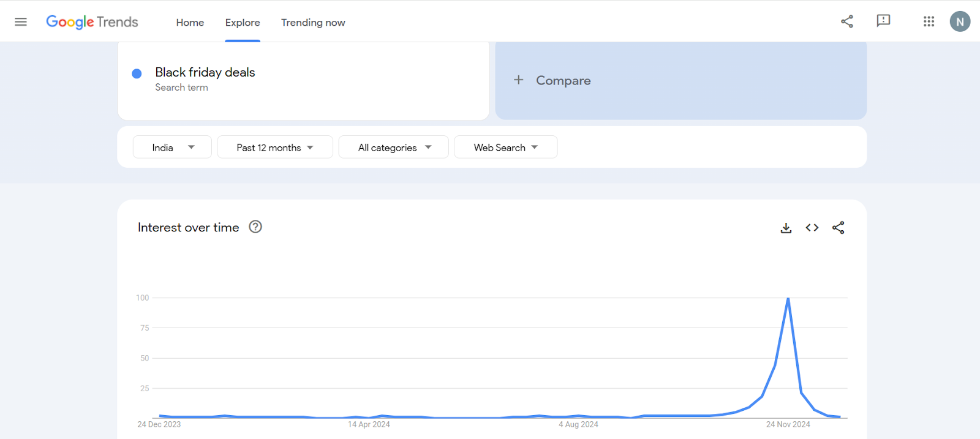Switch to Trending now tab
The width and height of the screenshot is (980, 439).
tap(313, 23)
